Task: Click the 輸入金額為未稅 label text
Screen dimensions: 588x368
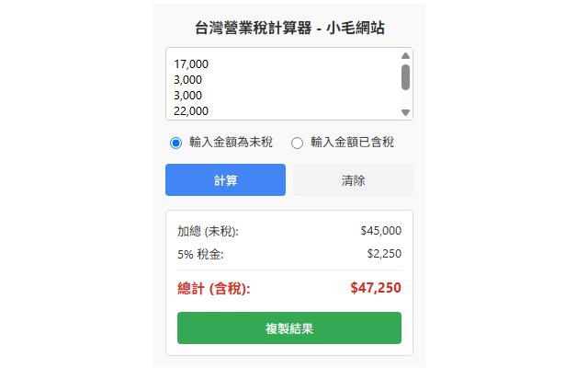Action: tap(231, 142)
